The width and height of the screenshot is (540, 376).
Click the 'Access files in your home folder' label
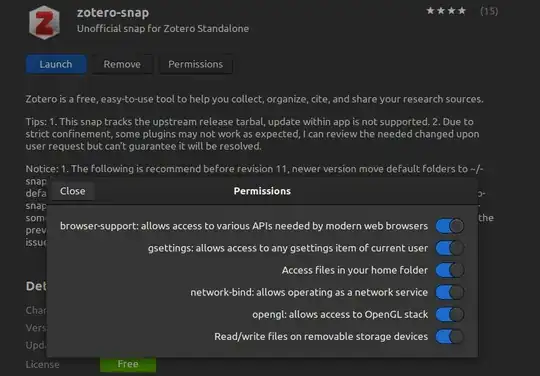tap(355, 271)
